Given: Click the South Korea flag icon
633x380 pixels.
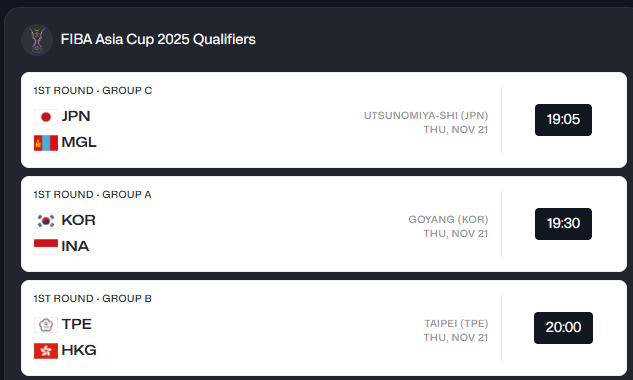Looking at the screenshot, I should click(46, 221).
